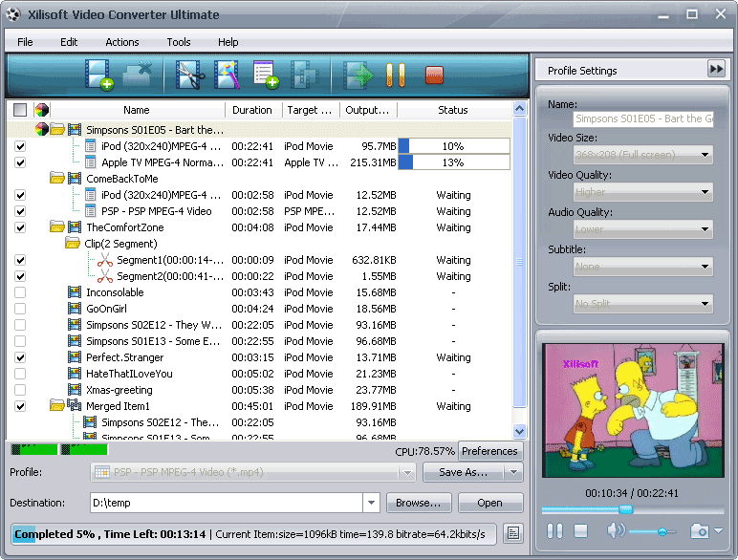Check the Inconsolable item checkbox
The width and height of the screenshot is (738, 560).
tap(20, 292)
